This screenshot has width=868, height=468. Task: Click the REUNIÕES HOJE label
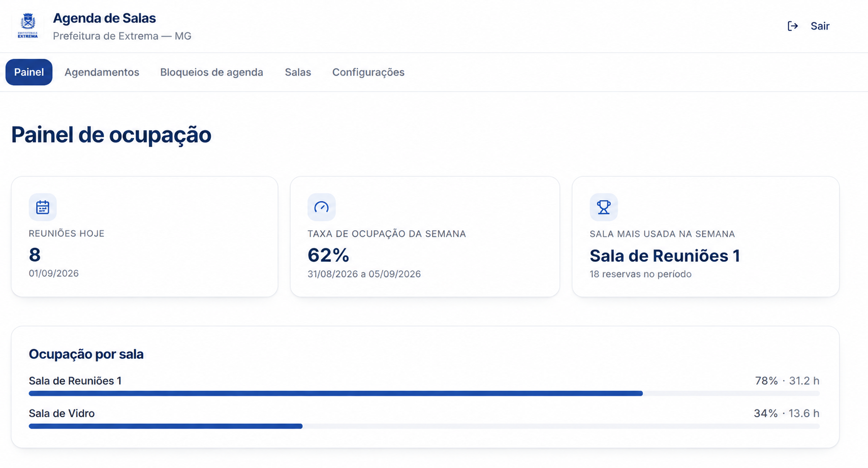pyautogui.click(x=67, y=234)
